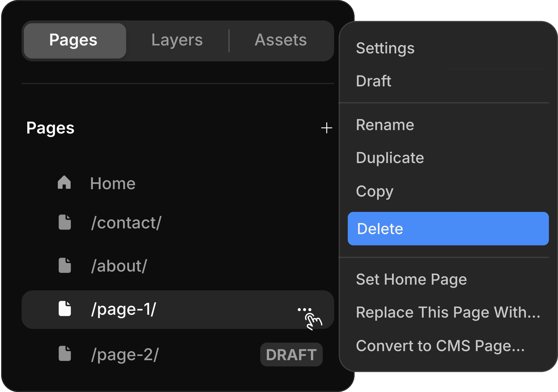Screen dimensions: 558x392
Task: Click Copy in the page menu
Action: pos(374,191)
